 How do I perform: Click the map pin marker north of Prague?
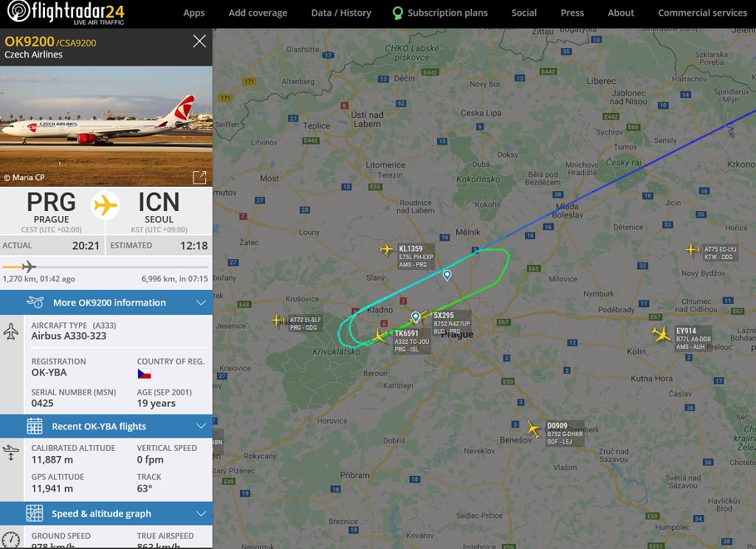447,274
